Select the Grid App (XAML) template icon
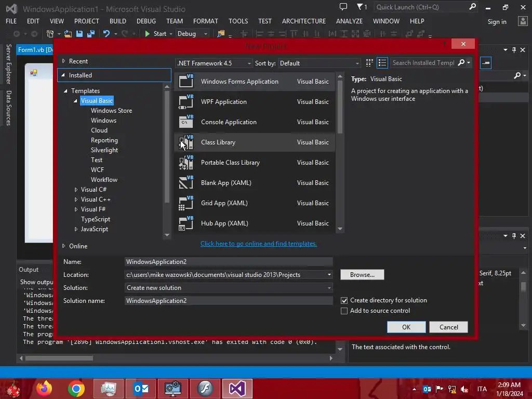The image size is (532, 399). pyautogui.click(x=186, y=203)
